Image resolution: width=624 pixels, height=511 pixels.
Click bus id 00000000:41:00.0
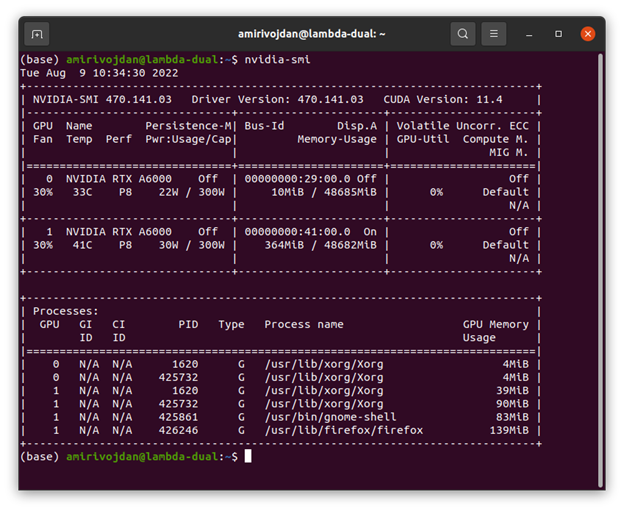click(x=297, y=232)
